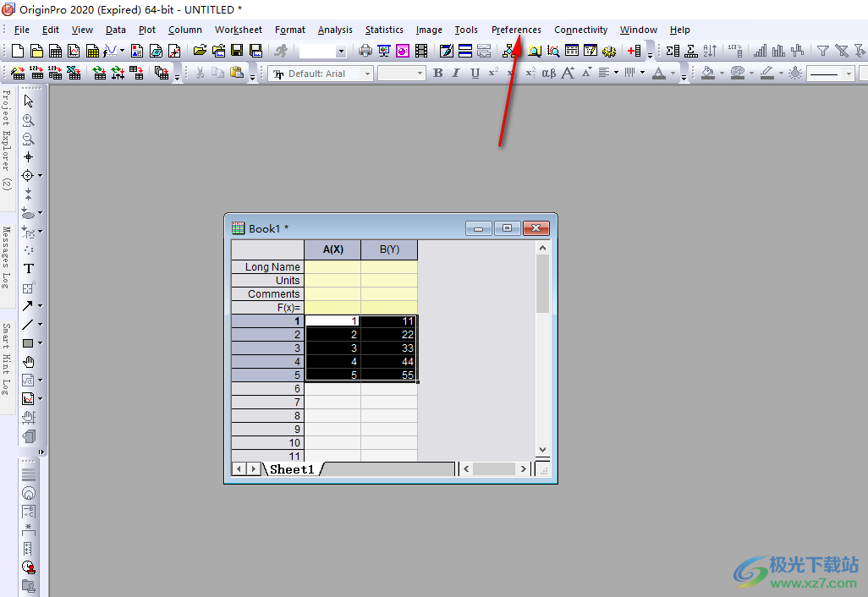
Task: Click the Code Builder gear icon
Action: [609, 51]
